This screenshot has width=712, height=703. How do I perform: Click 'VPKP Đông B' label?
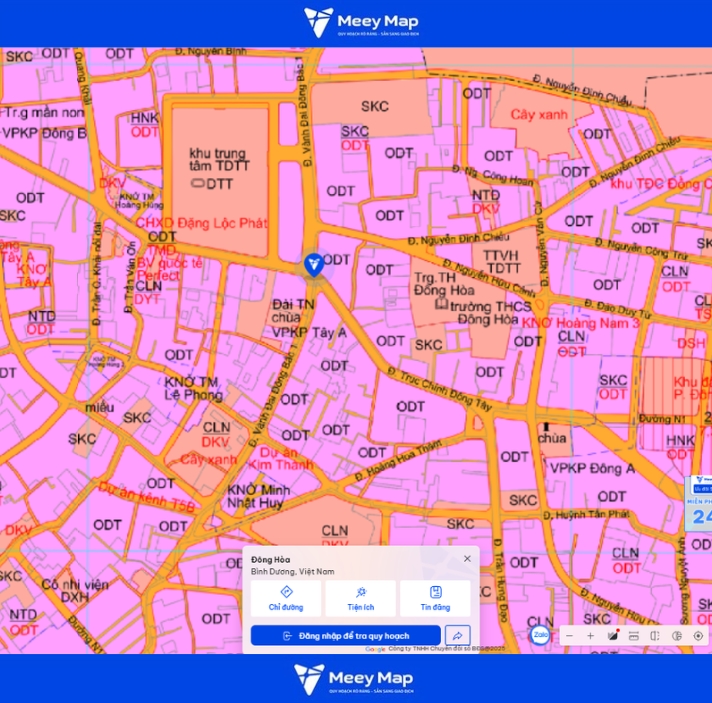point(44,134)
